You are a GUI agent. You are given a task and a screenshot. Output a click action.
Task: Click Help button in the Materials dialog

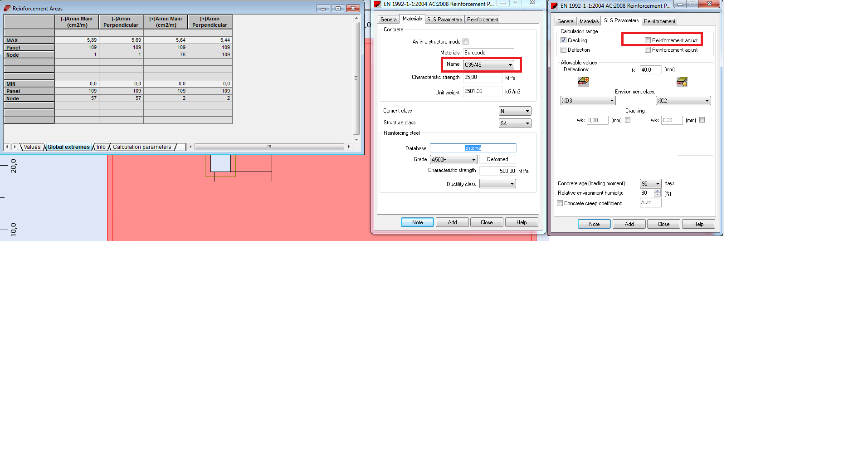pyautogui.click(x=522, y=222)
